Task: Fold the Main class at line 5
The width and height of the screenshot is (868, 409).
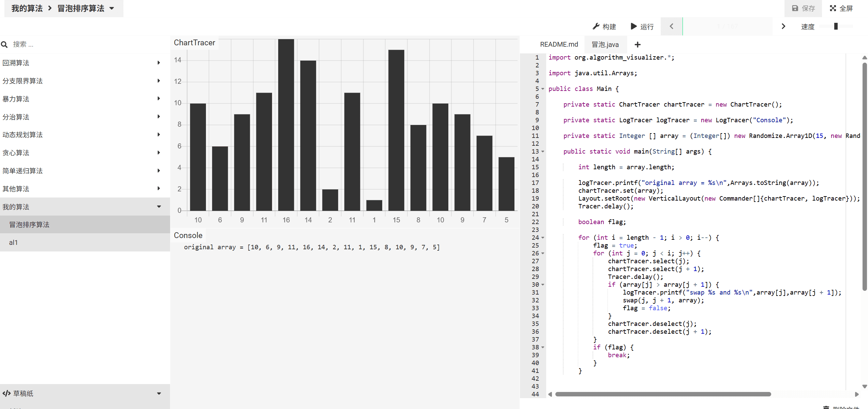Action: (543, 89)
